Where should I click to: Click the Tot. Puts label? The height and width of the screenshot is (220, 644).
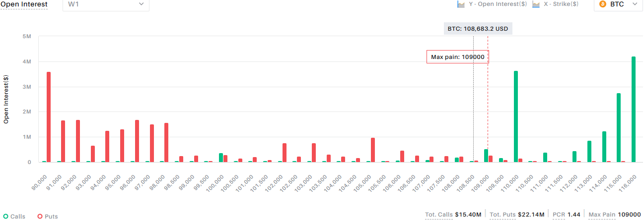coord(502,215)
